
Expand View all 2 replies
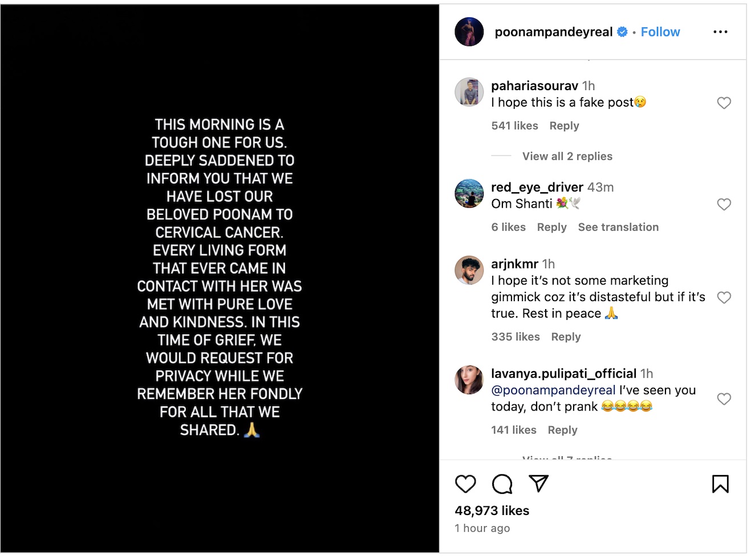click(567, 156)
